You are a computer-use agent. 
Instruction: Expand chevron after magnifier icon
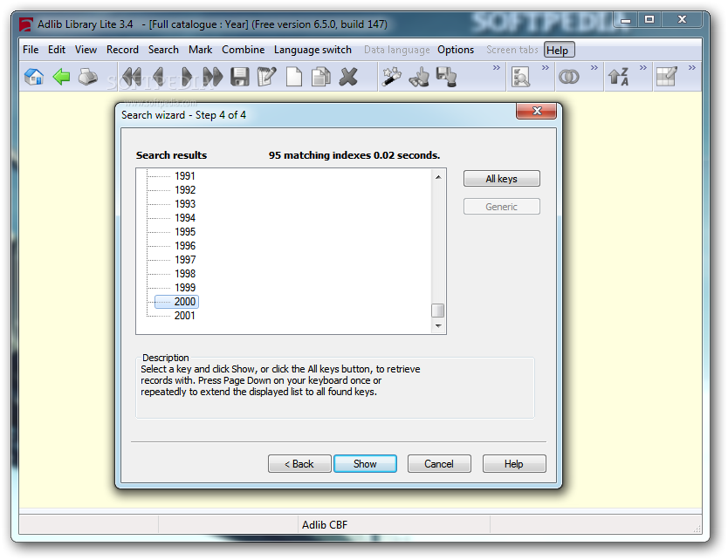[x=545, y=68]
